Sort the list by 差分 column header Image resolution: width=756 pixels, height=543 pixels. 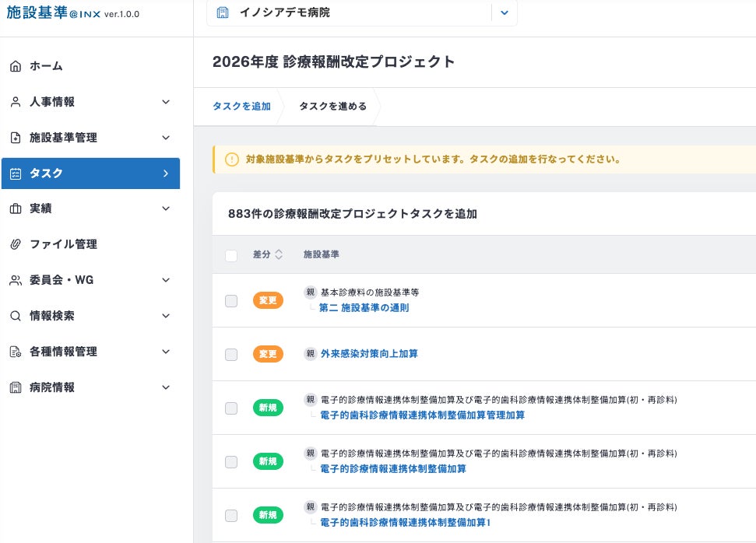[x=267, y=254]
